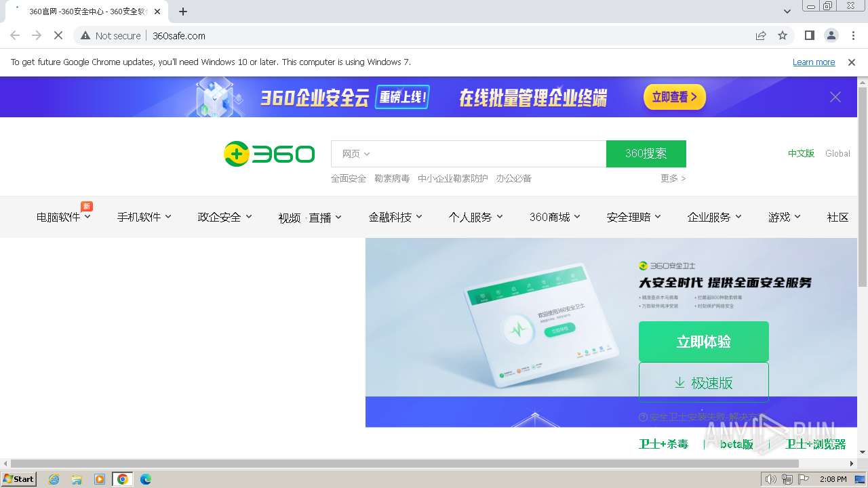Open the tab search dropdown

787,12
